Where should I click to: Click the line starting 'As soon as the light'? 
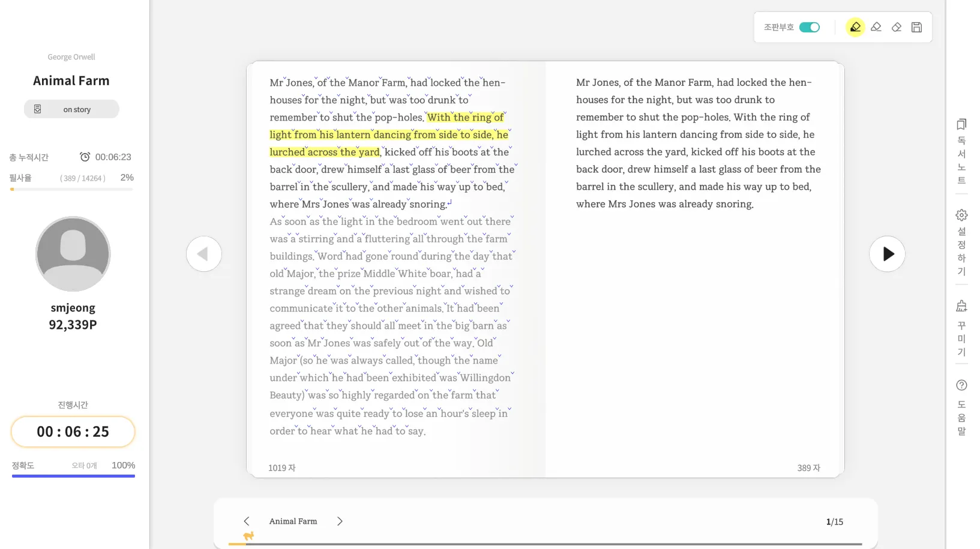pyautogui.click(x=390, y=221)
